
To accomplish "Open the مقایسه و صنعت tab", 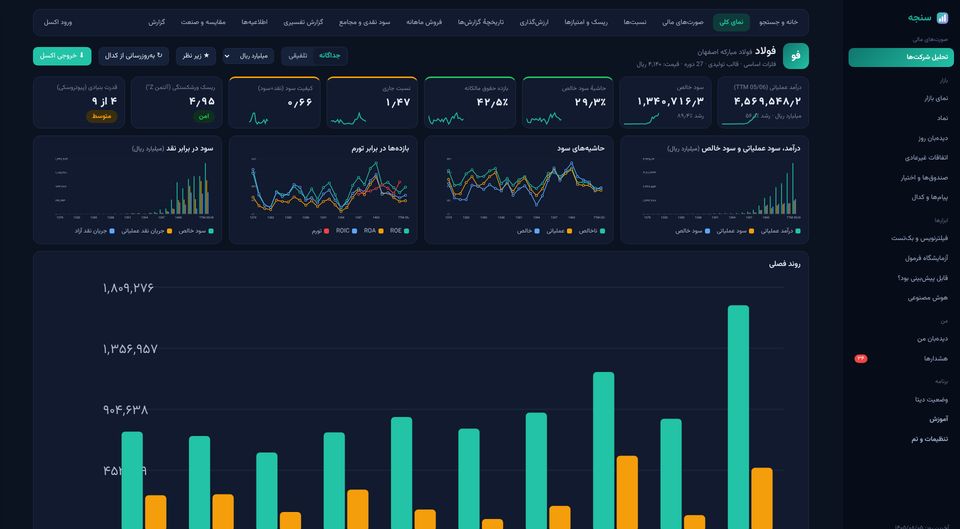I will point(203,22).
